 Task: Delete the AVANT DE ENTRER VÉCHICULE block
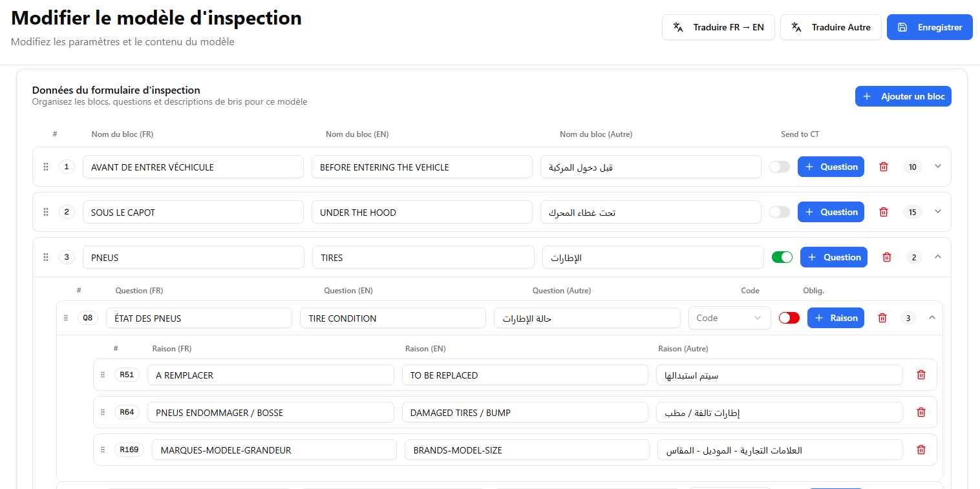coord(884,167)
